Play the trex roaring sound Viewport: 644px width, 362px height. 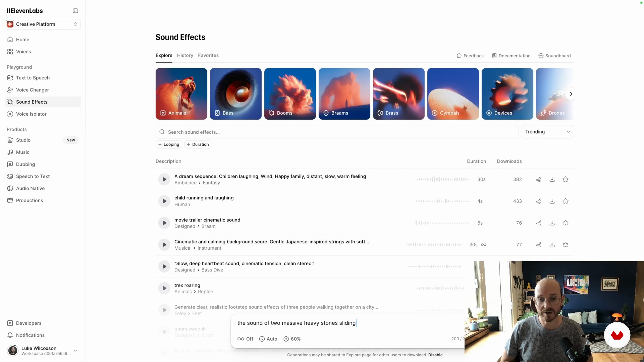pos(164,288)
